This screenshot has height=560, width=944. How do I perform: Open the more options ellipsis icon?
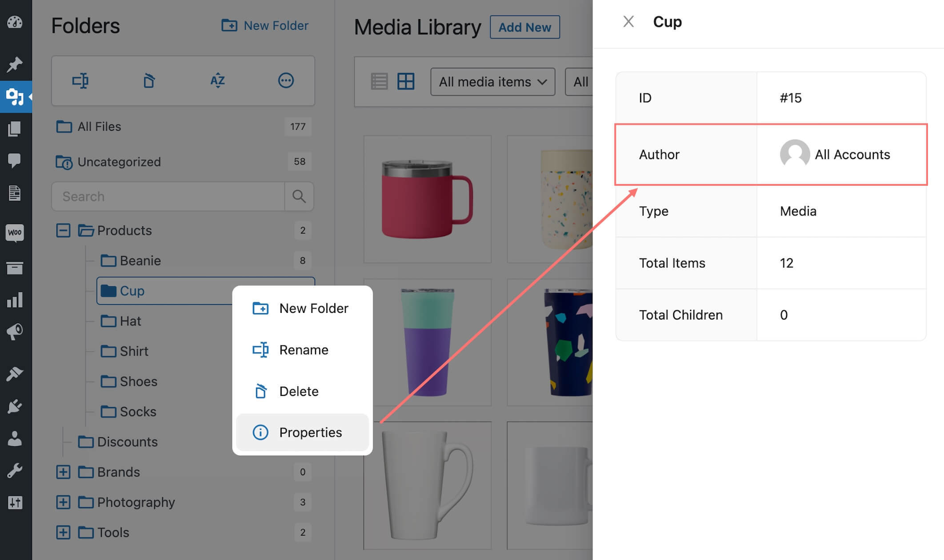(x=286, y=81)
